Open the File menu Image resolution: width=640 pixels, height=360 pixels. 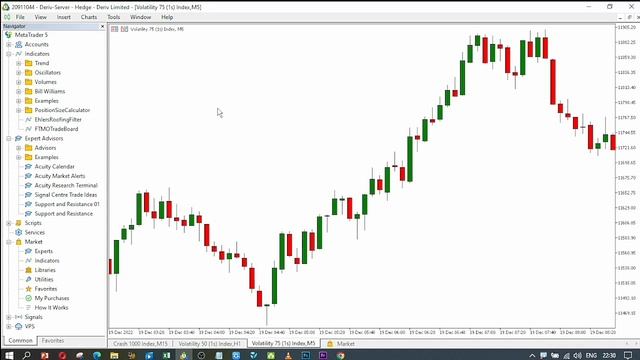pos(20,17)
